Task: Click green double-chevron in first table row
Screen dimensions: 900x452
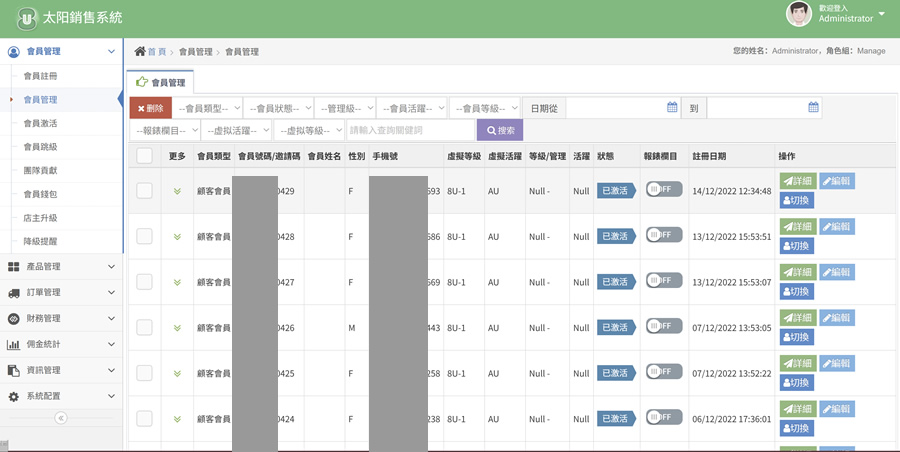Action: click(177, 191)
